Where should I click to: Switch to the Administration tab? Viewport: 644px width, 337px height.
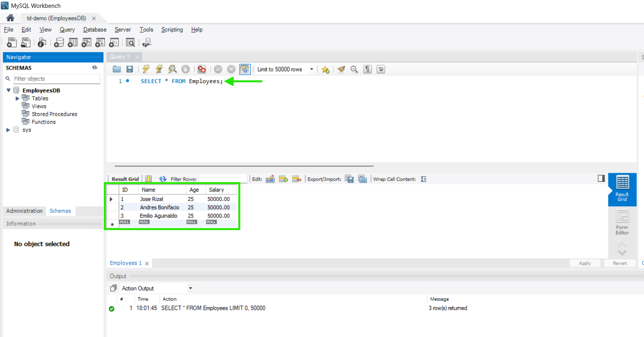tap(24, 211)
